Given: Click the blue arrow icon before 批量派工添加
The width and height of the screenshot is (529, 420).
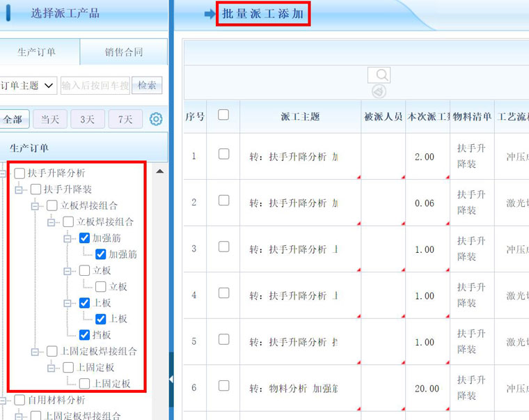Looking at the screenshot, I should [x=210, y=14].
